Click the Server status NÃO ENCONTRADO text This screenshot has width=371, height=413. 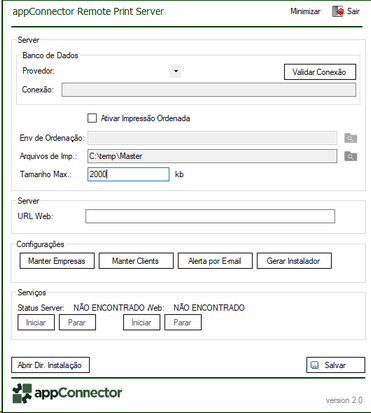109,308
